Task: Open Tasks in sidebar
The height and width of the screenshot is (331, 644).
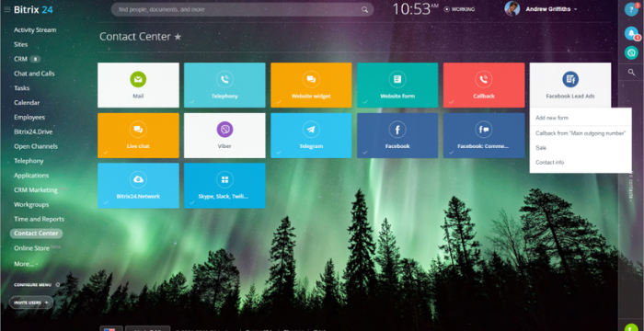Action: click(22, 88)
